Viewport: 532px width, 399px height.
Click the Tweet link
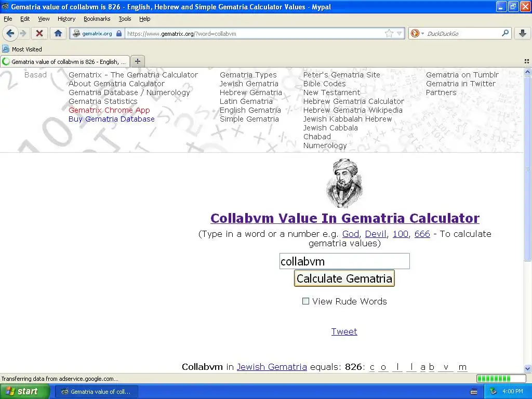click(344, 331)
